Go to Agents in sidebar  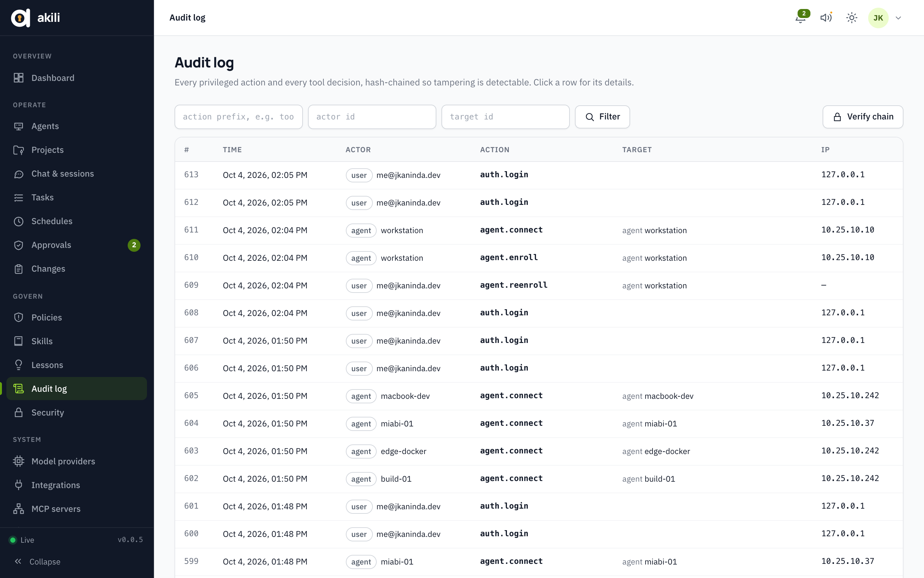coord(77,126)
